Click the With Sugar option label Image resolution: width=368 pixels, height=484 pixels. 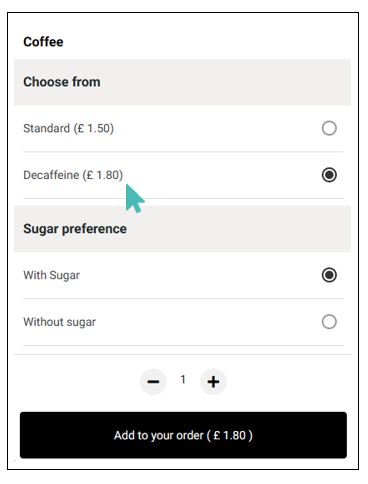click(52, 275)
